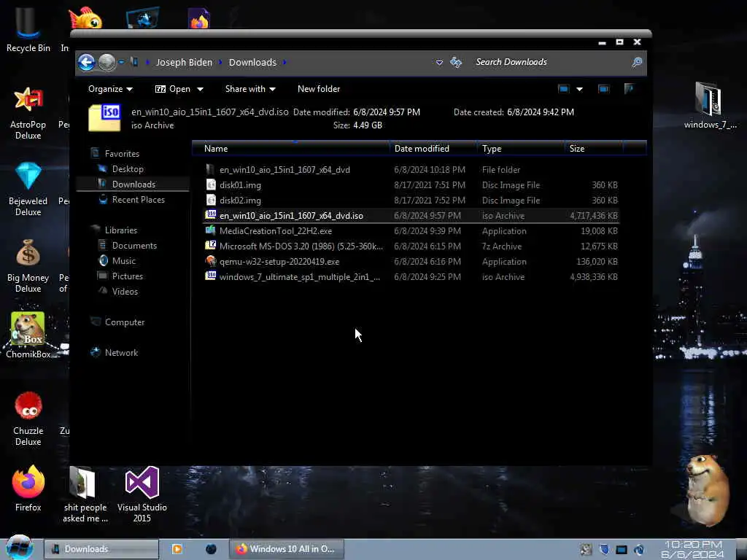747x560 pixels.
Task: Select disk02.img file
Action: pos(411,201)
